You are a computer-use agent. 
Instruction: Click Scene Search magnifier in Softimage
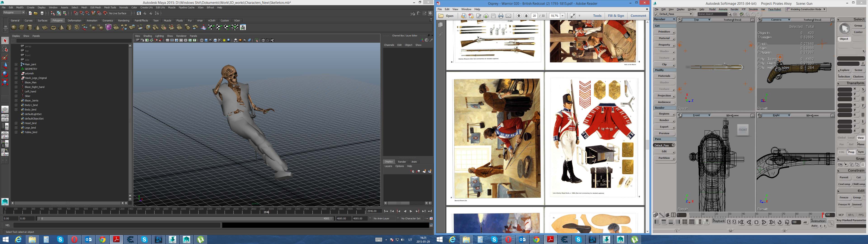click(729, 14)
